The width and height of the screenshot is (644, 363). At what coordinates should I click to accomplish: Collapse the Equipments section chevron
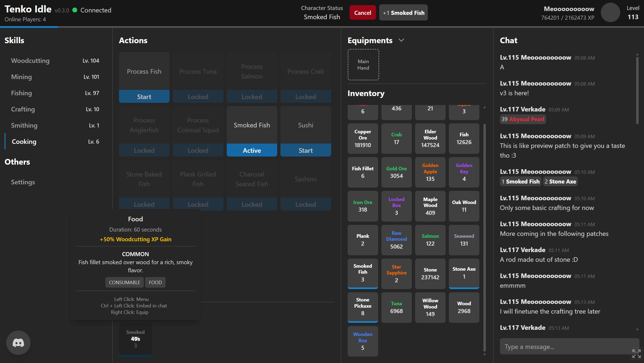point(401,40)
